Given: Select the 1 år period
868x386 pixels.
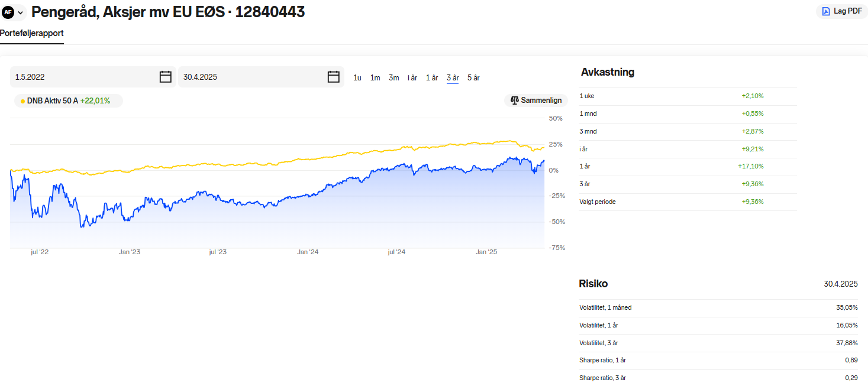Looking at the screenshot, I should [432, 77].
